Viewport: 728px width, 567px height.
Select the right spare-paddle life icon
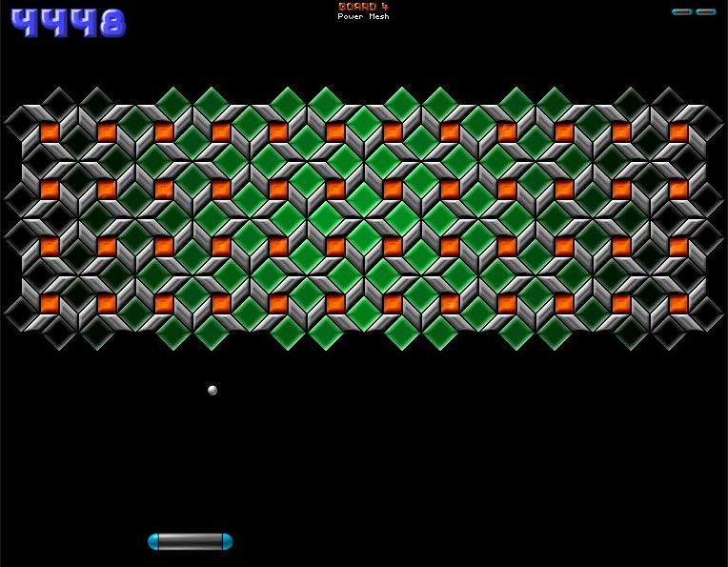pyautogui.click(x=705, y=11)
